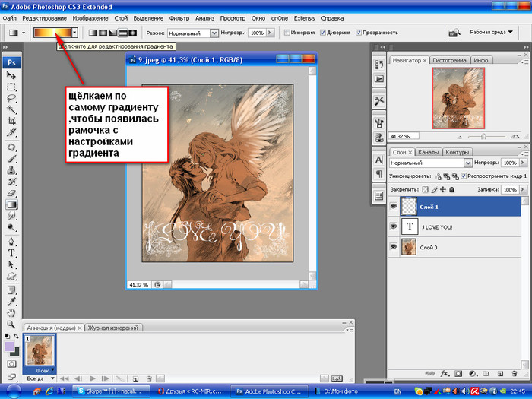Toggle Quick Mask mode
The width and height of the screenshot is (532, 399).
11,364
